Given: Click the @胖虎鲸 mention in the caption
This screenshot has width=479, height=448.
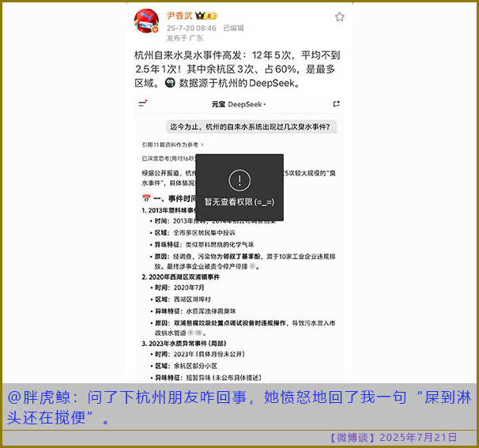Looking at the screenshot, I should click(35, 398).
